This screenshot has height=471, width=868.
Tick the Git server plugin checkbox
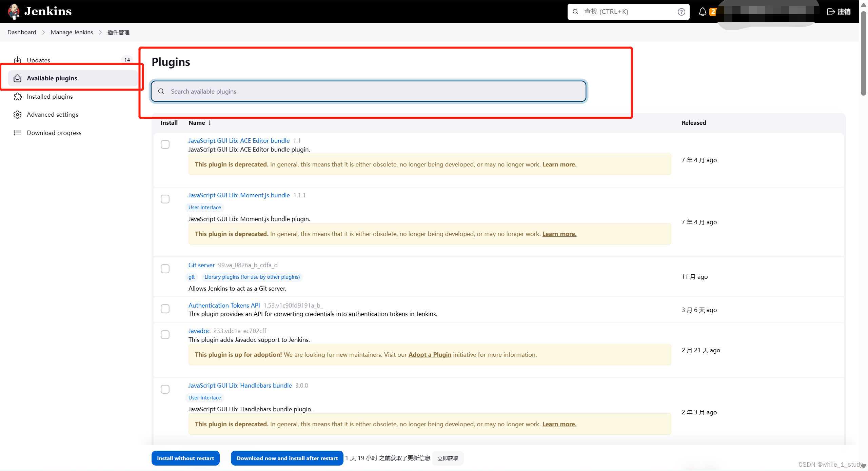tap(165, 269)
